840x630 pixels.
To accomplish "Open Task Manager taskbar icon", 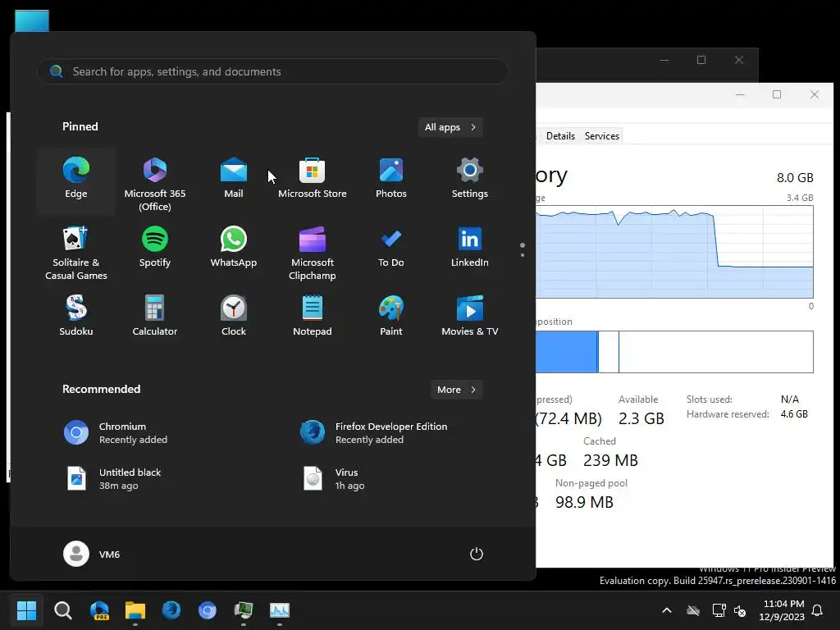I will 280,610.
